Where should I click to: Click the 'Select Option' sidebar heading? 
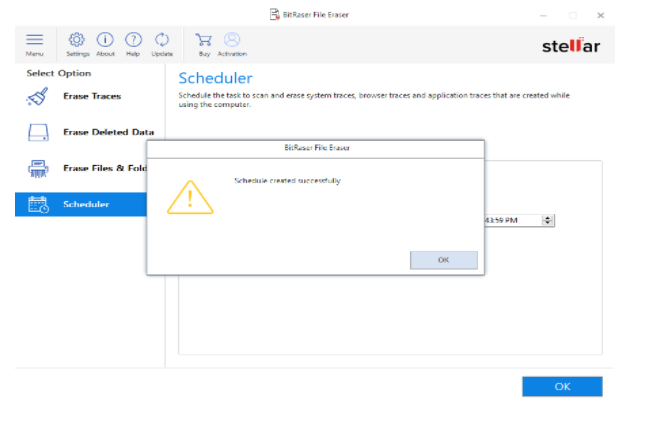point(59,73)
